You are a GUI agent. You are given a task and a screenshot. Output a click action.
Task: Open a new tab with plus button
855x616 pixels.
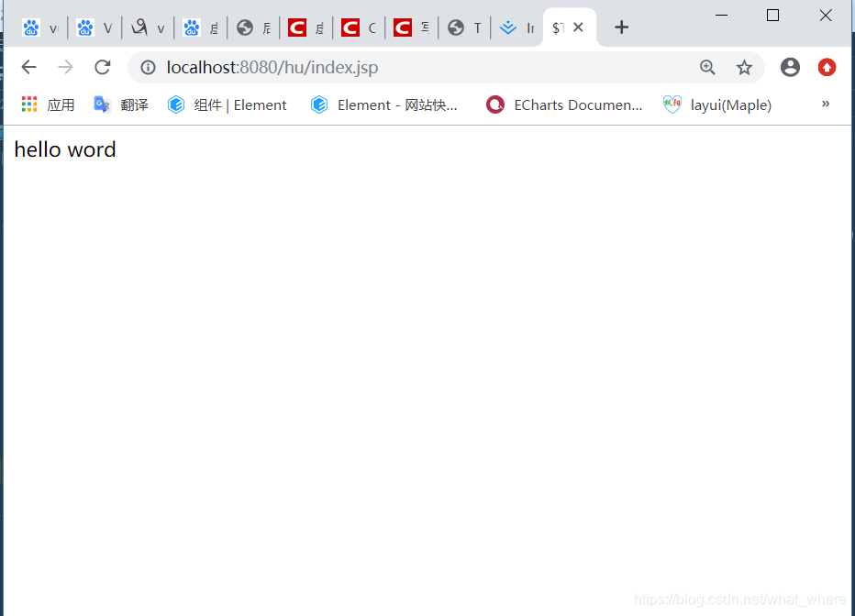[x=621, y=27]
